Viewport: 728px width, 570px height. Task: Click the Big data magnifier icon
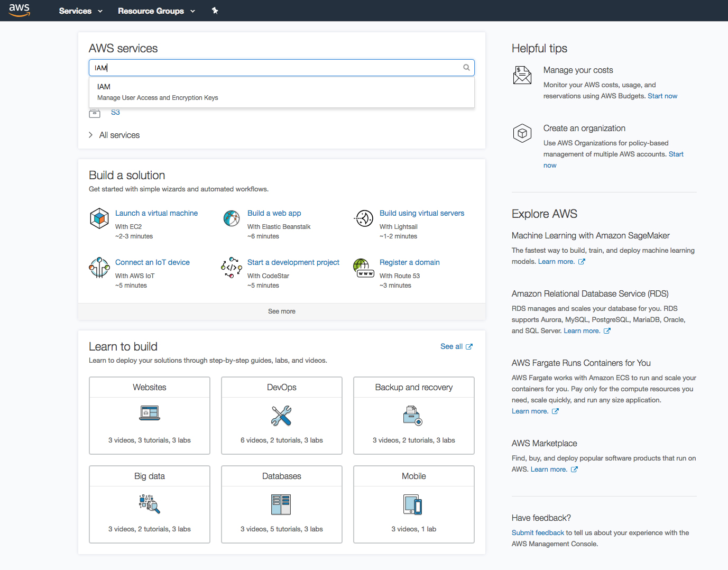[x=149, y=504]
